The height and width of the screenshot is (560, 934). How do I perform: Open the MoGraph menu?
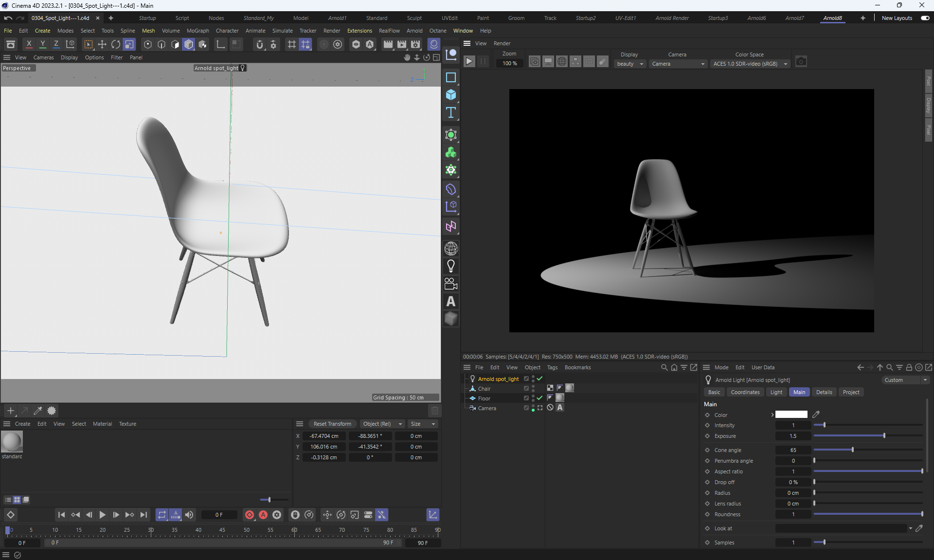click(198, 31)
